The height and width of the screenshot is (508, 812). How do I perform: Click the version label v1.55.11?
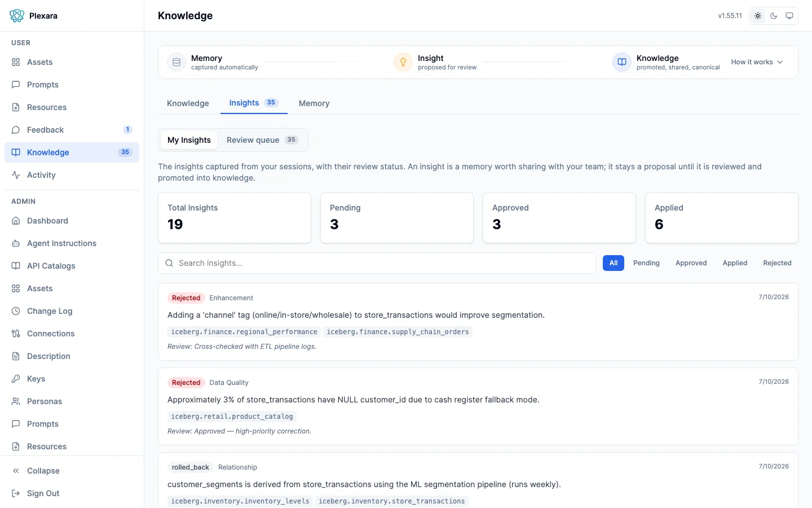click(730, 16)
